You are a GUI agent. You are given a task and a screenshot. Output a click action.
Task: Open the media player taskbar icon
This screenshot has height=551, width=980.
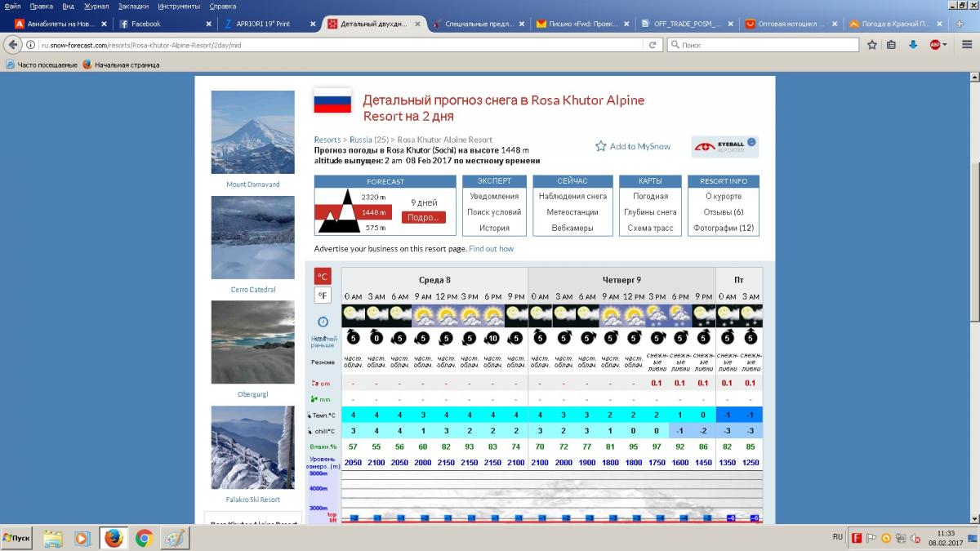pos(82,538)
